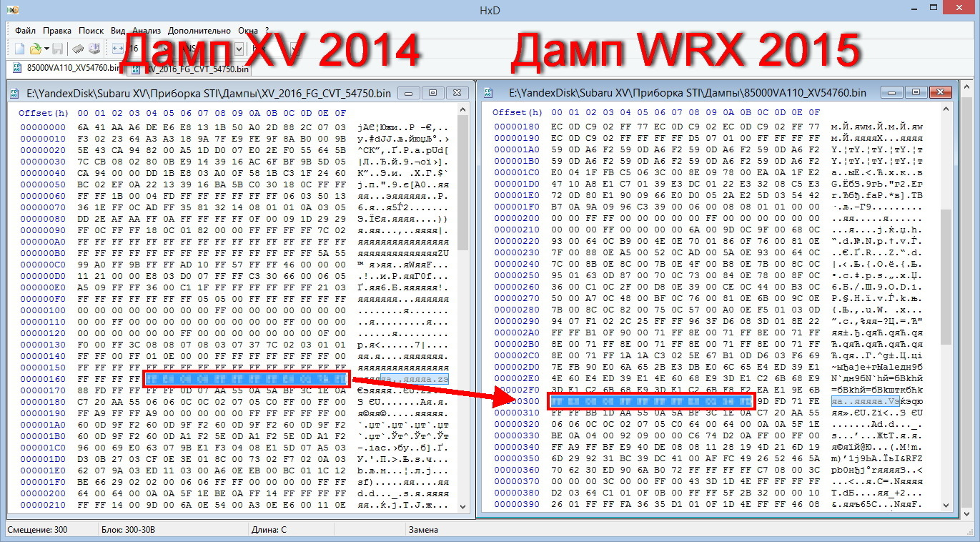This screenshot has height=542, width=980.
Task: Open the Вид menu
Action: pos(118,31)
